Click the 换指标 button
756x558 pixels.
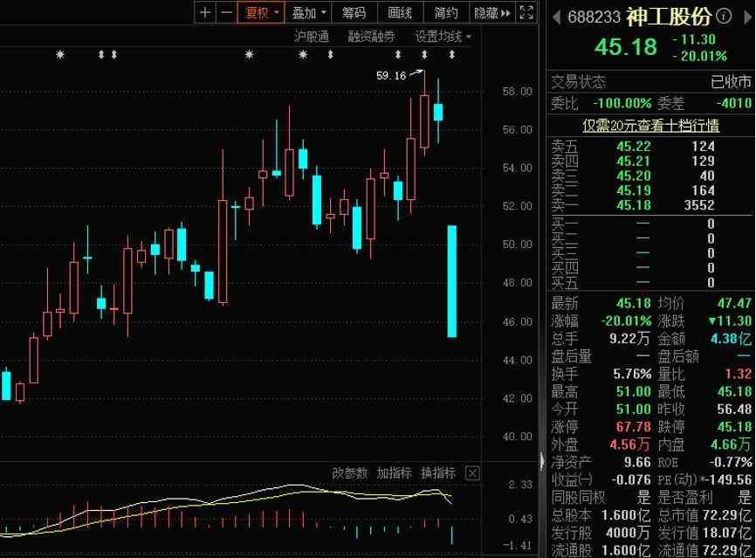click(x=438, y=473)
